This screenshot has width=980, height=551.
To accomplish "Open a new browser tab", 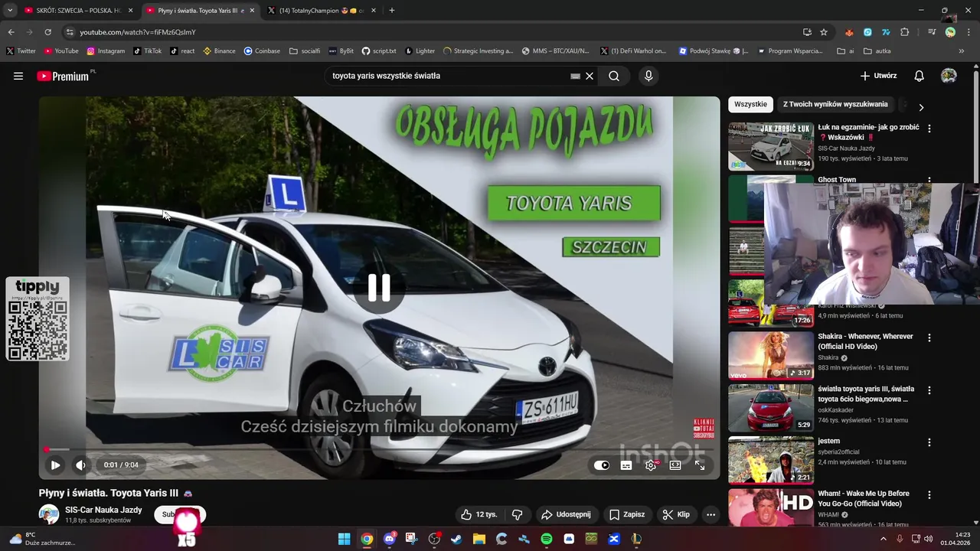I will 391,11.
